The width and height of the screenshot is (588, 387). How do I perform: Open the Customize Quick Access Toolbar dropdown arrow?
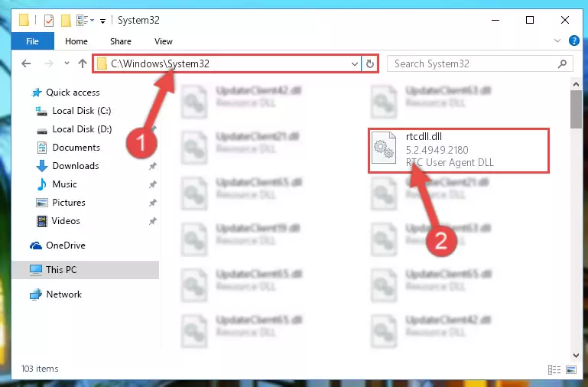102,21
